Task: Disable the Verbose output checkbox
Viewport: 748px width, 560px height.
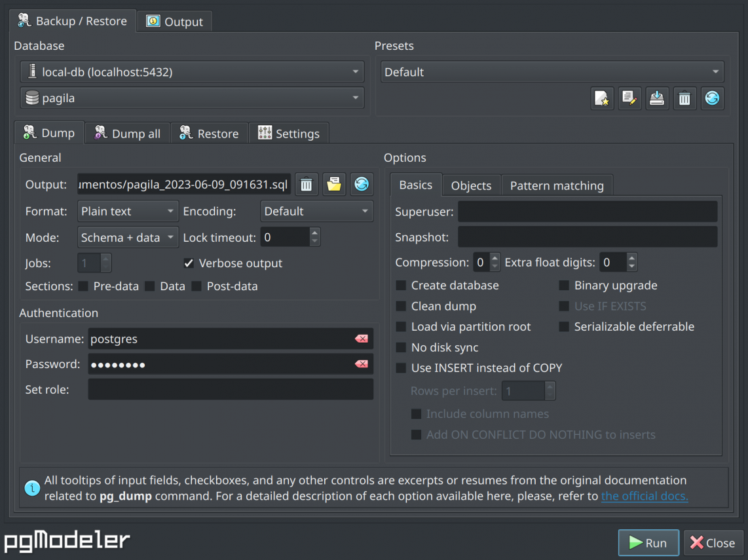Action: pyautogui.click(x=189, y=263)
